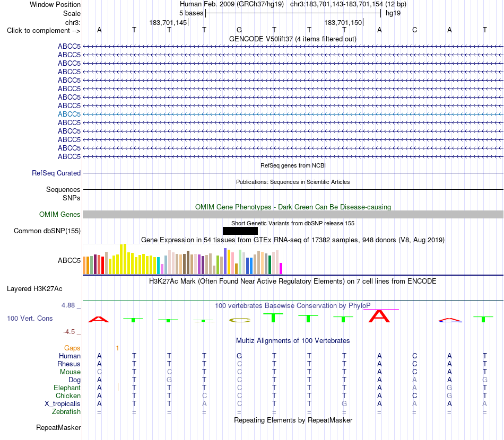This screenshot has height=440, width=504.
Task: Open the RefSeq Curated track label
Action: [x=56, y=173]
